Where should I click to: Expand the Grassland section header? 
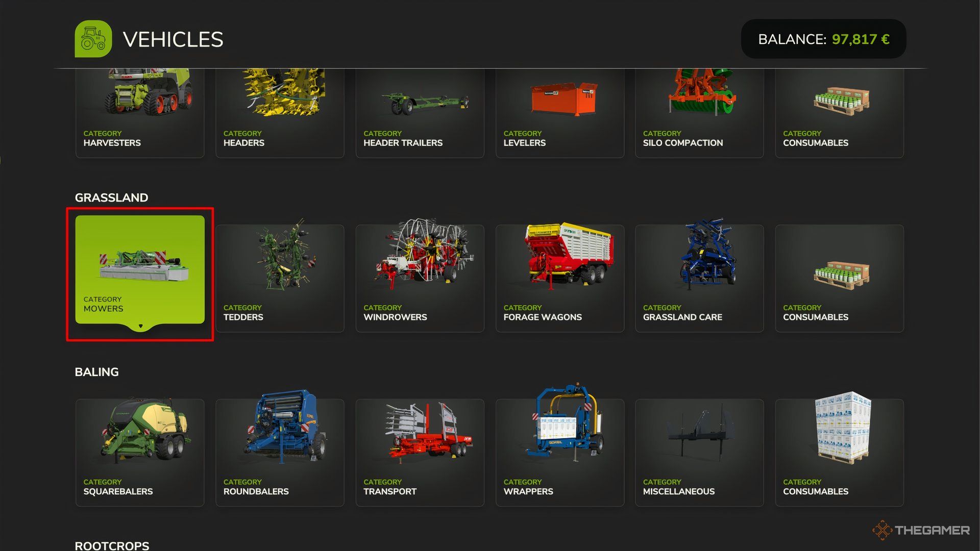(111, 196)
